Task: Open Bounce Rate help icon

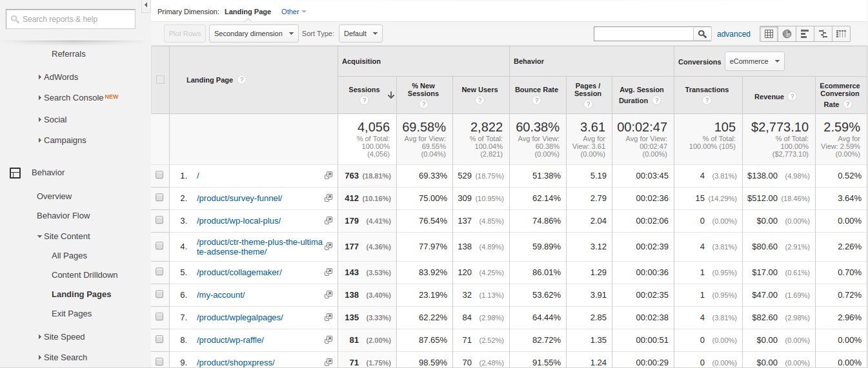Action: [x=536, y=101]
